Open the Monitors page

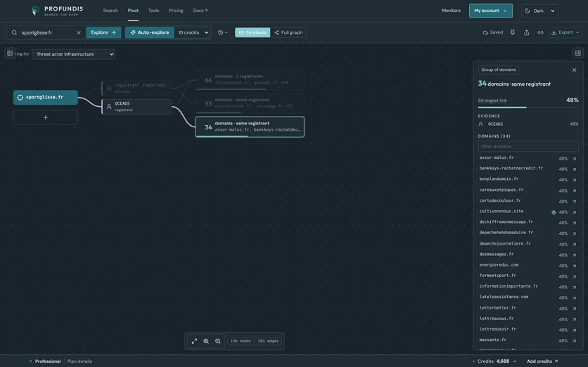pos(451,11)
